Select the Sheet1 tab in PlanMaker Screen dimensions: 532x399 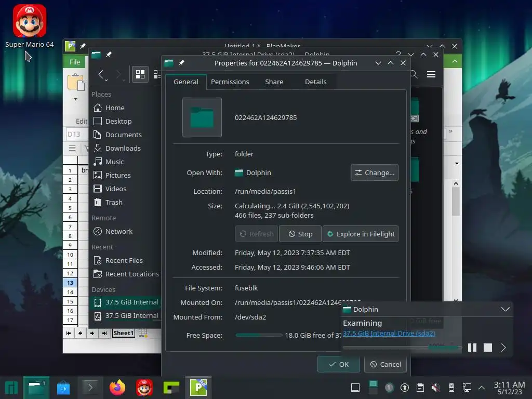pyautogui.click(x=124, y=333)
